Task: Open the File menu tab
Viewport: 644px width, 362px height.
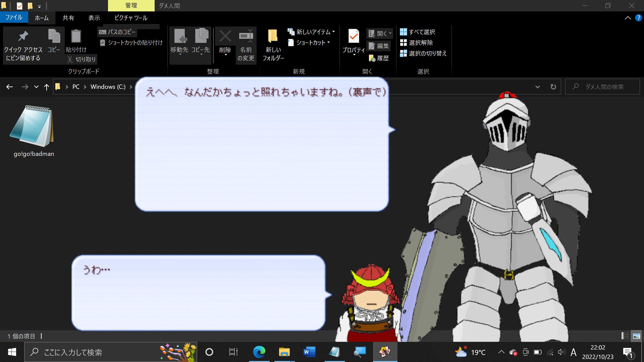Action: tap(14, 17)
